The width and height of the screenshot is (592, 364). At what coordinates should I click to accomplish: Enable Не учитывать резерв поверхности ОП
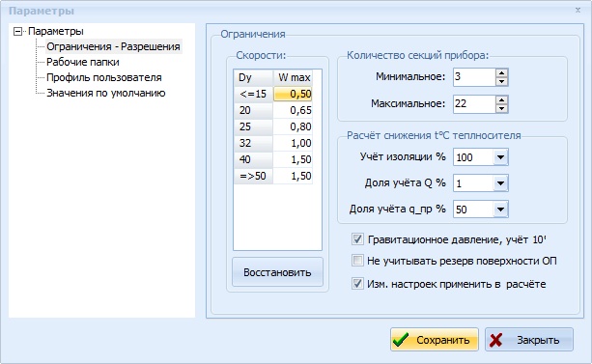point(357,261)
